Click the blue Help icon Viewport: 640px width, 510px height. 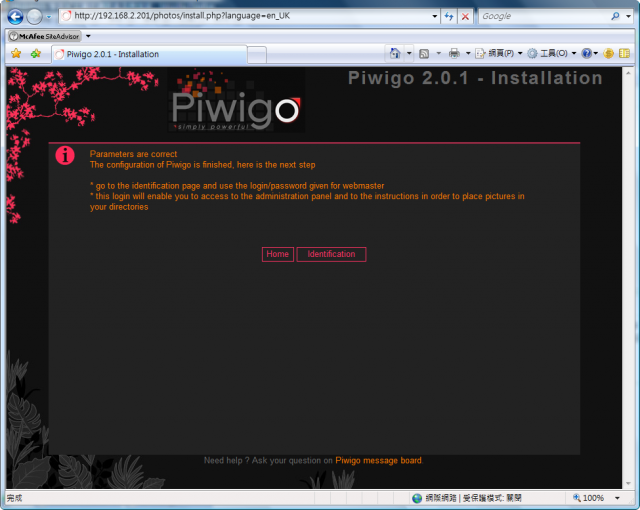(x=587, y=53)
